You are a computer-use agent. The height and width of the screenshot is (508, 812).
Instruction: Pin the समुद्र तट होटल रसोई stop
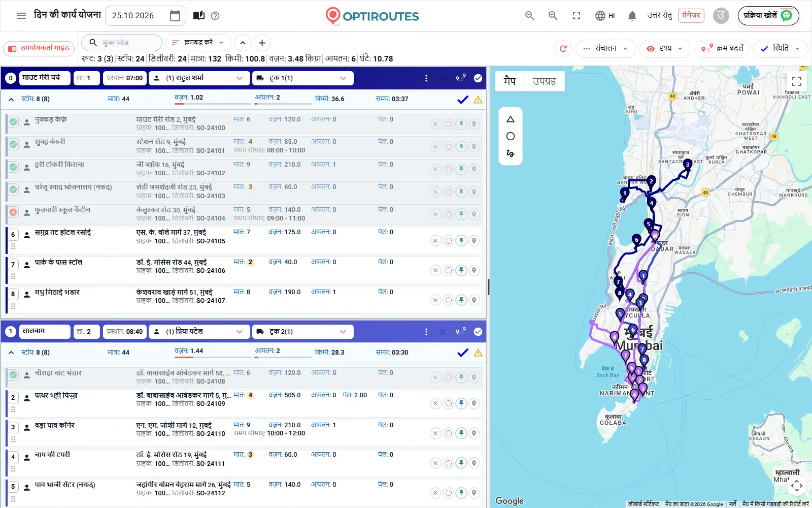(461, 241)
